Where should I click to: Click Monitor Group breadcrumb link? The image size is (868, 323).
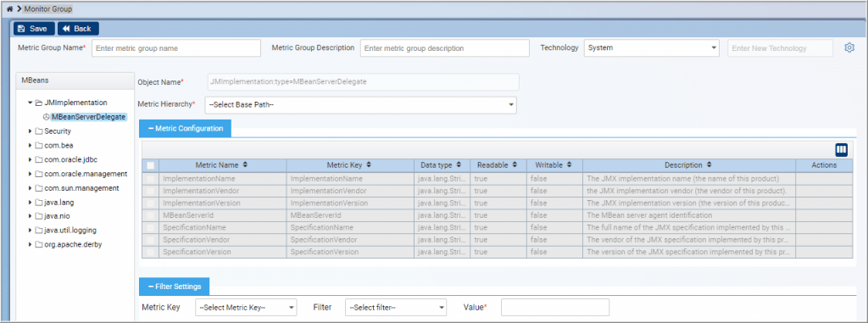pos(48,8)
